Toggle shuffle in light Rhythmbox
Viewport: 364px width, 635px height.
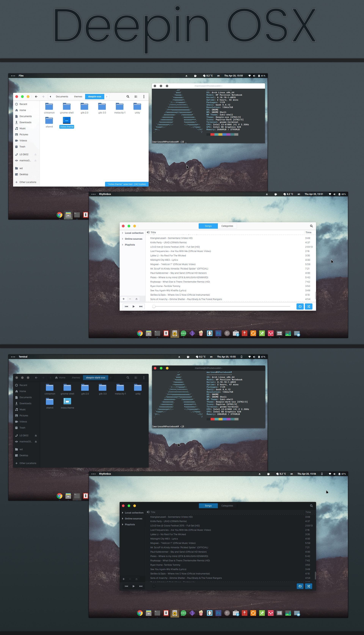coord(309,306)
